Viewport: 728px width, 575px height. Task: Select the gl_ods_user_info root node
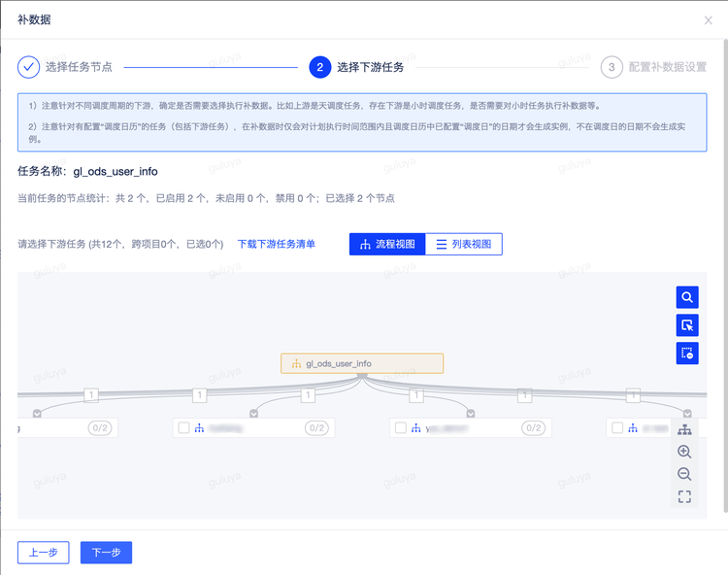[x=362, y=363]
